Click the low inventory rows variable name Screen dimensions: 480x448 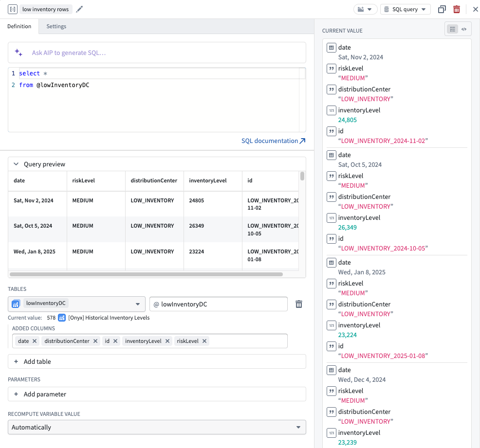click(x=46, y=9)
